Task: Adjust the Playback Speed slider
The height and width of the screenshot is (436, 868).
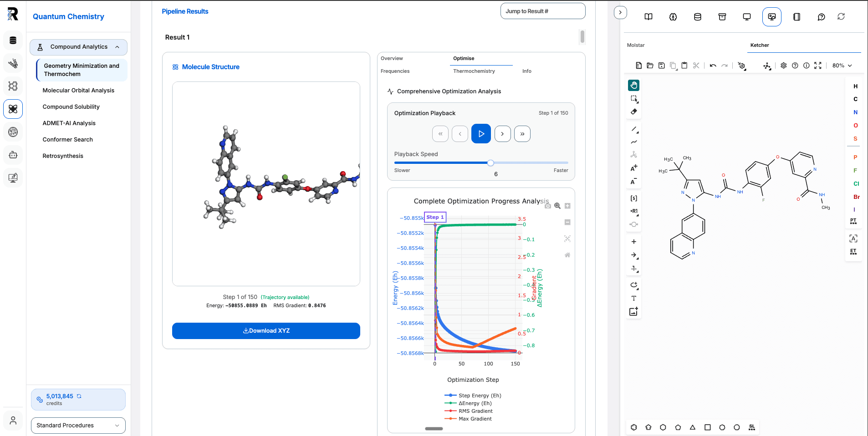Action: click(x=490, y=162)
